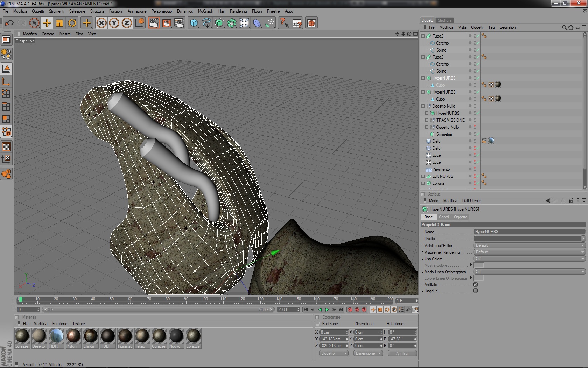Toggle the X axis lock icon
The image size is (588, 368).
(x=101, y=23)
